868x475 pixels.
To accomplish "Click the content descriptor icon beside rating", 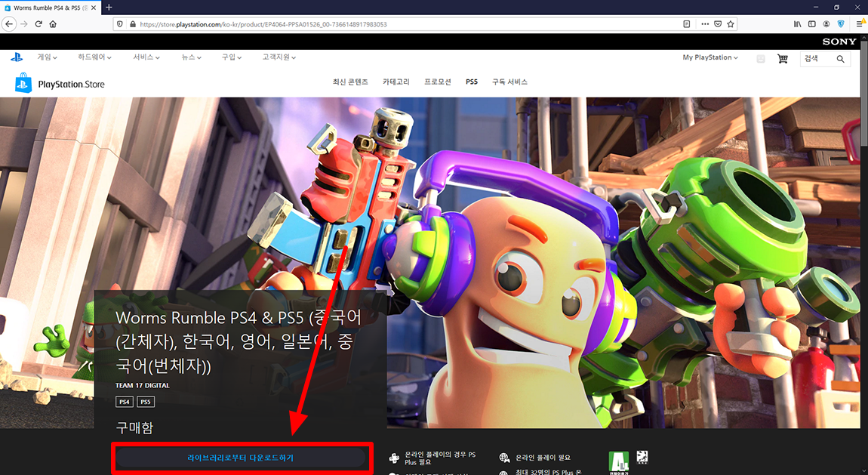I will 642,457.
